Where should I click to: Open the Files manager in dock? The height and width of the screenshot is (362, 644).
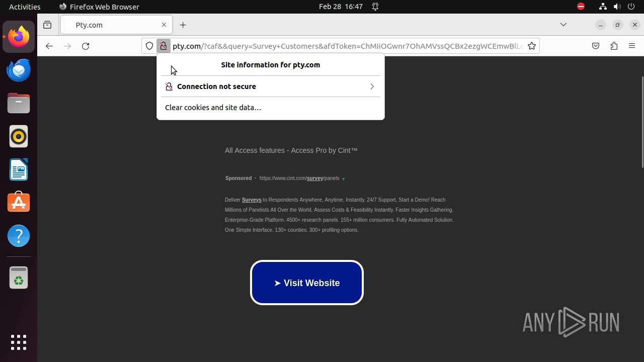point(19,103)
